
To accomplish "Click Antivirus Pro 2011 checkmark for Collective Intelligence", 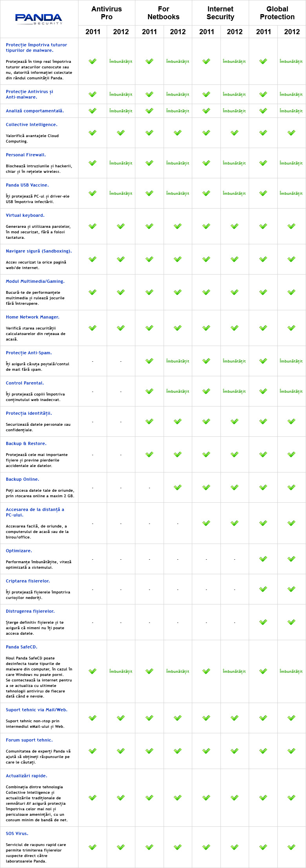I will tap(93, 133).
